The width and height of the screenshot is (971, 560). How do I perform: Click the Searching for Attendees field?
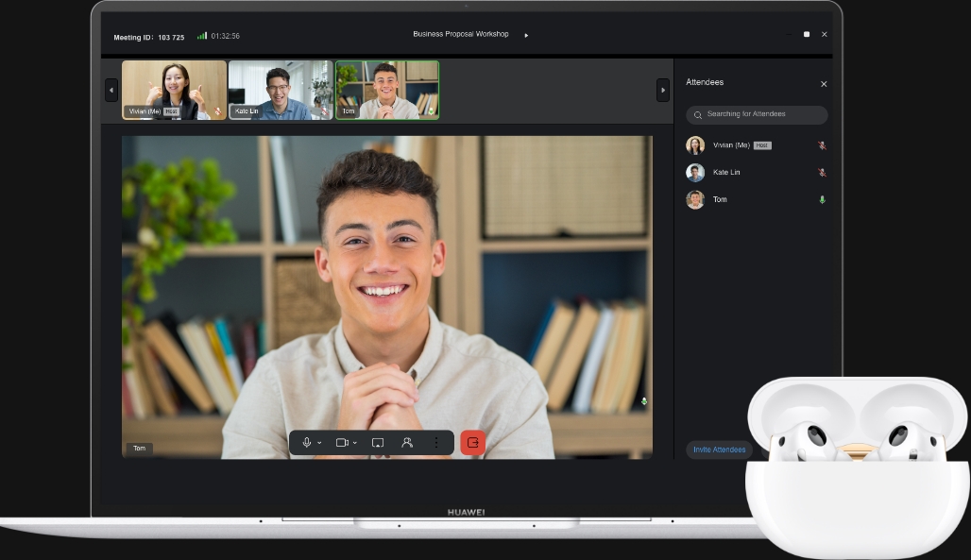[757, 114]
